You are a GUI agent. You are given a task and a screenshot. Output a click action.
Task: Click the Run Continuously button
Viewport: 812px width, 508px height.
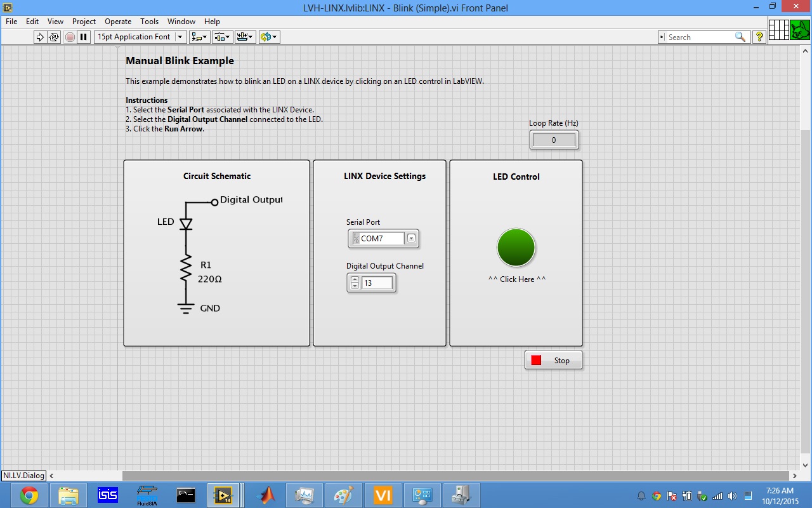(x=54, y=37)
